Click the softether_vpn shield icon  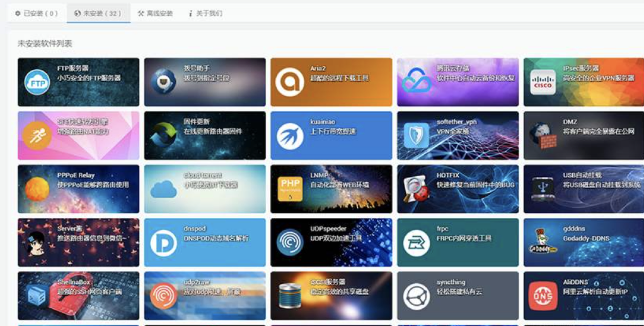(x=416, y=135)
